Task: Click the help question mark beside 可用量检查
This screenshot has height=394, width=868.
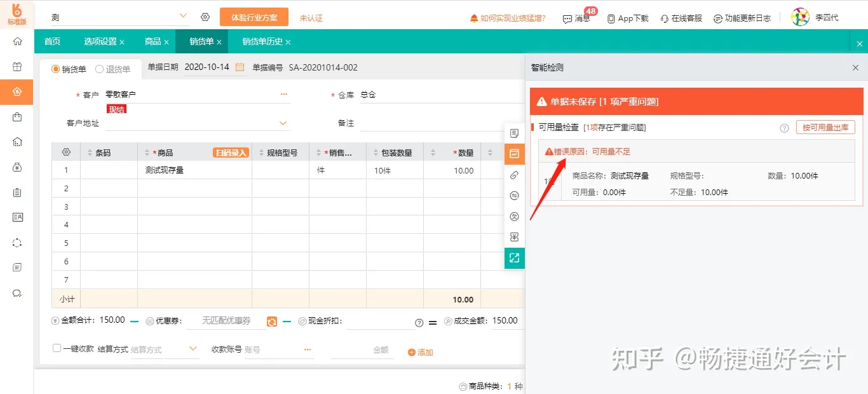Action: pos(784,128)
